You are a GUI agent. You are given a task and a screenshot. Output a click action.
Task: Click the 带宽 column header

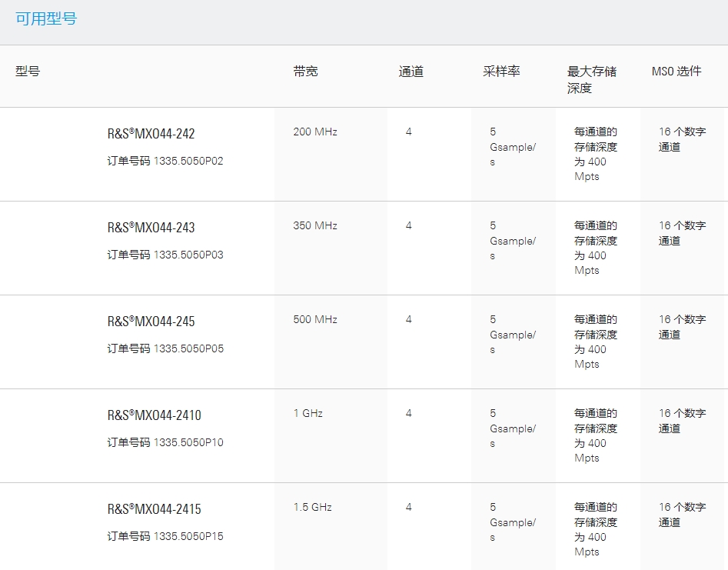(x=305, y=71)
